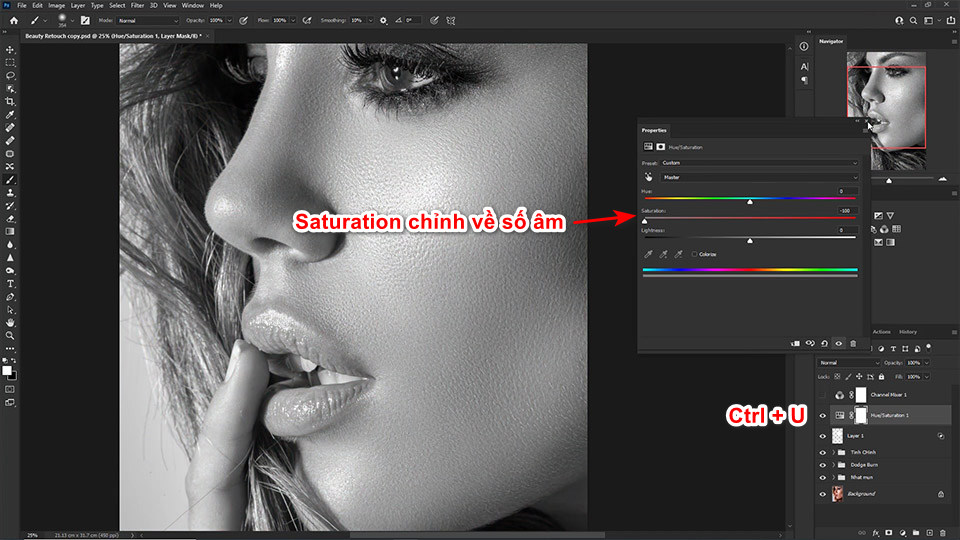
Task: Add layer style fx button
Action: (876, 533)
